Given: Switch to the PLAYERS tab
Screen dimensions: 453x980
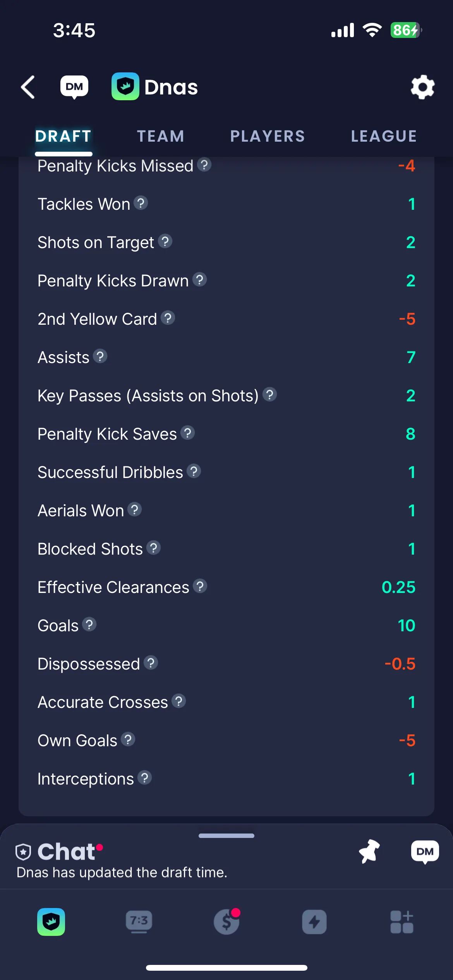Looking at the screenshot, I should pyautogui.click(x=268, y=136).
